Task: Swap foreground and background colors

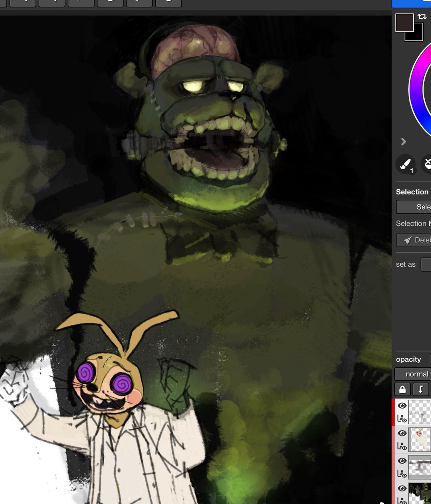Action: tap(422, 17)
